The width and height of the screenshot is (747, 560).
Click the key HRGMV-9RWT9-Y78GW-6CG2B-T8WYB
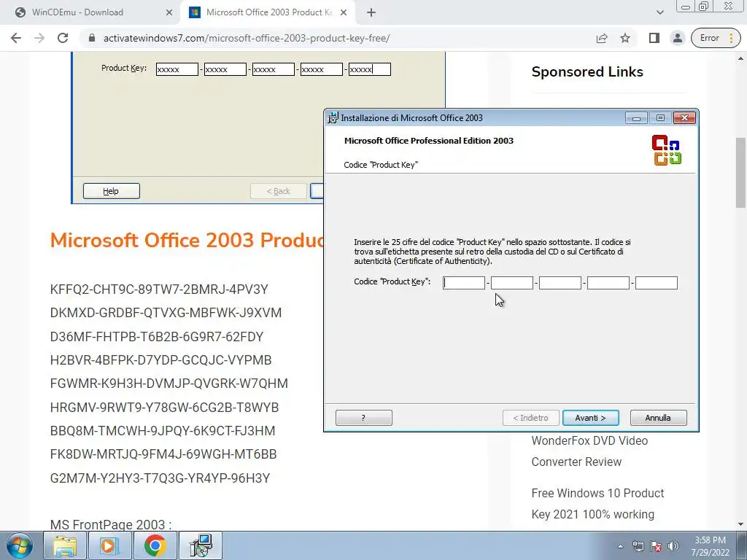pyautogui.click(x=164, y=408)
